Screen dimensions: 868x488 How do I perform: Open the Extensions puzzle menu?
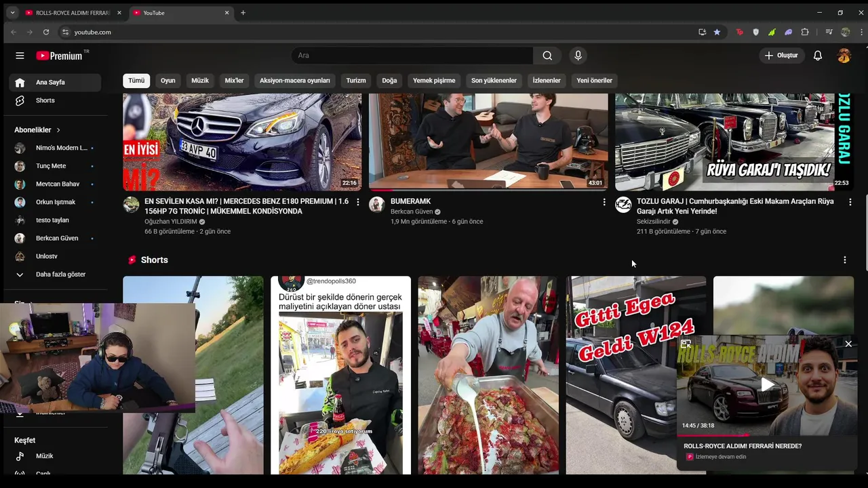805,32
